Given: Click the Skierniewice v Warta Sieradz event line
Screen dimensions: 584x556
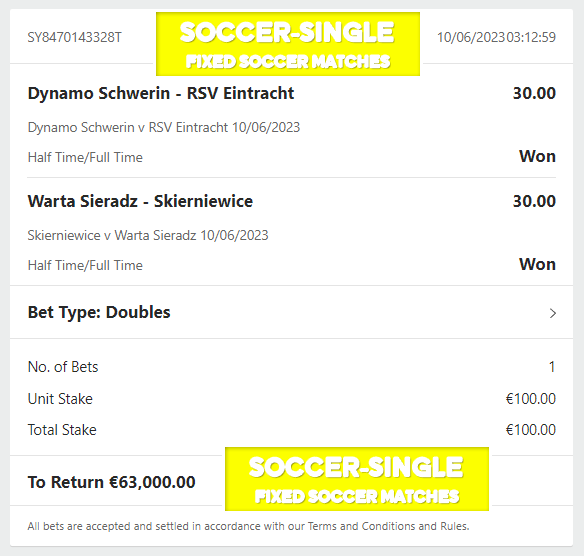Looking at the screenshot, I should tap(148, 235).
